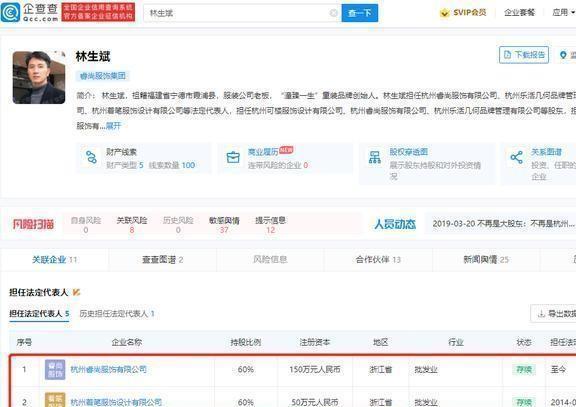Click the 持股比例 column header

pos(246,342)
